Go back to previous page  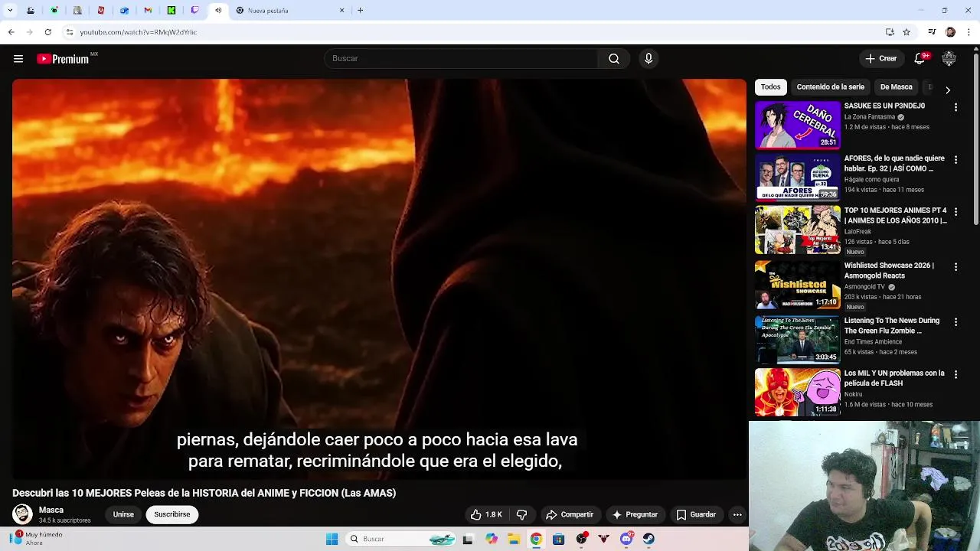coord(11,32)
